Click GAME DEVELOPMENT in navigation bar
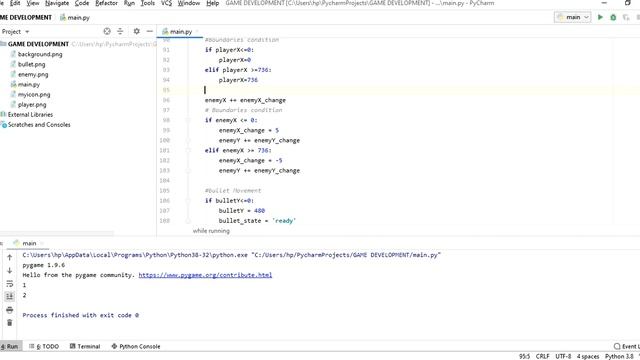This screenshot has width=640, height=360. 26,18
